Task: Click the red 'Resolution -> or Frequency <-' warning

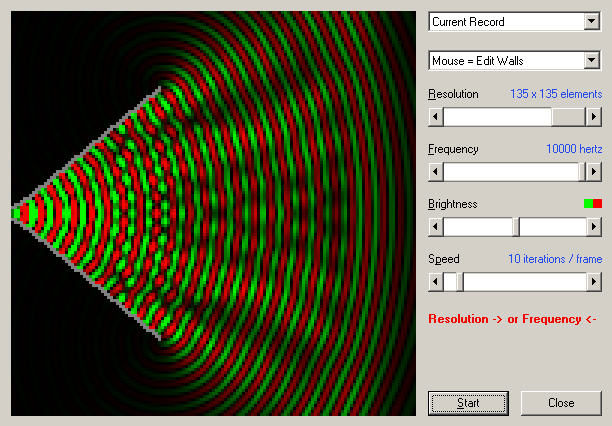Action: point(512,319)
